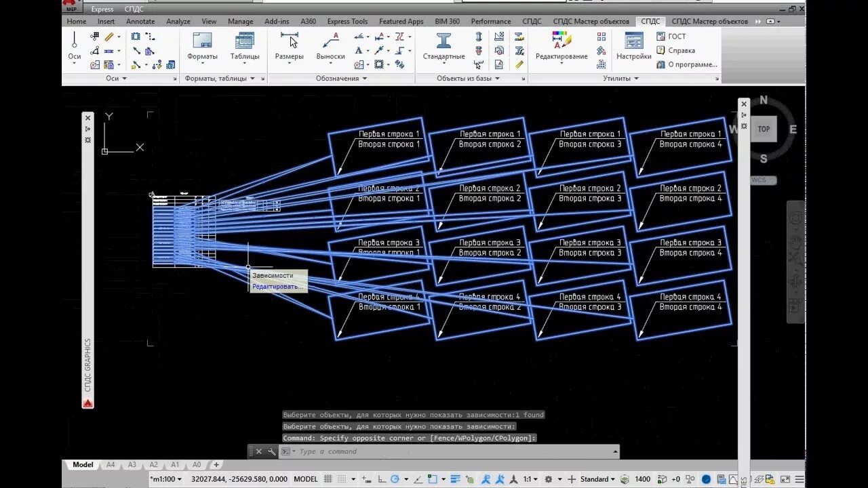The width and height of the screenshot is (868, 488).
Task: Choose Редактировать in the context menu
Action: tap(277, 287)
